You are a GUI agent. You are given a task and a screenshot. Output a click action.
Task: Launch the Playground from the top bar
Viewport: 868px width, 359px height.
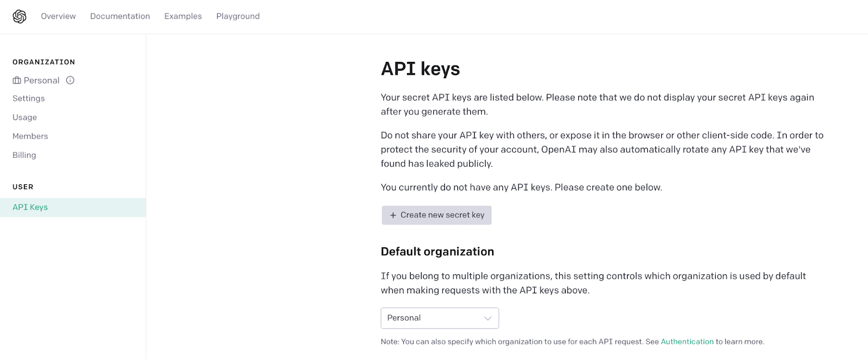(238, 16)
